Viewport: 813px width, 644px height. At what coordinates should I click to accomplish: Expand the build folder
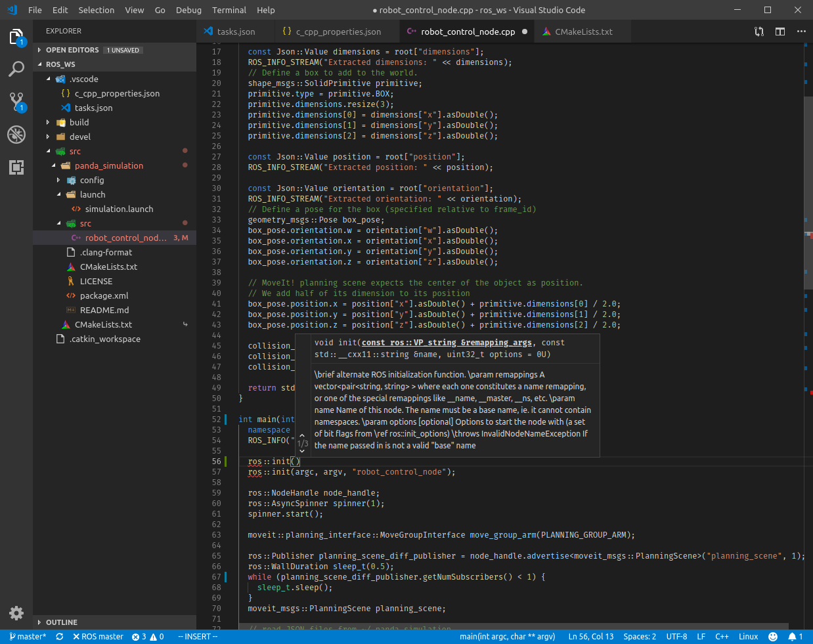point(114,122)
